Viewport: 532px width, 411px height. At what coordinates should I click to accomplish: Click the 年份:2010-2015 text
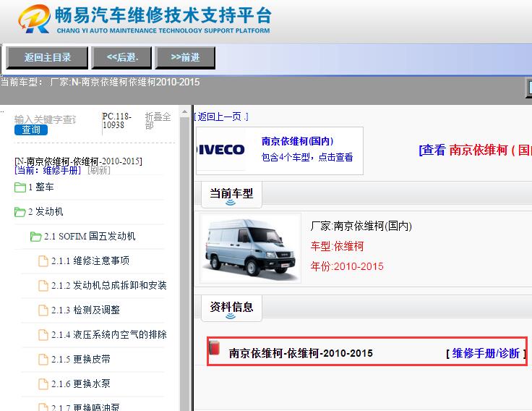pos(347,266)
